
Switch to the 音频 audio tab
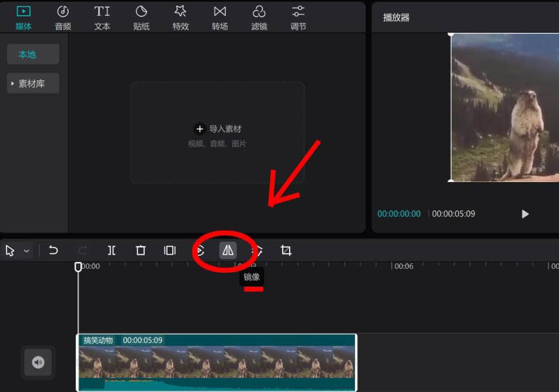(x=62, y=17)
